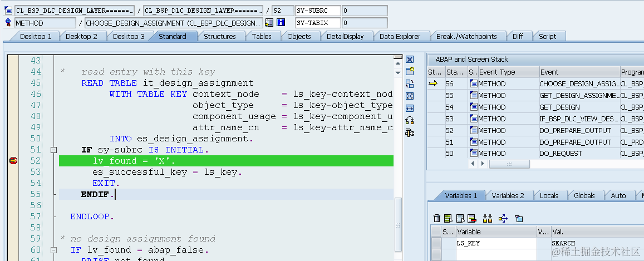Open the DetailDisplay tab
This screenshot has width=644, height=261.
click(x=345, y=36)
